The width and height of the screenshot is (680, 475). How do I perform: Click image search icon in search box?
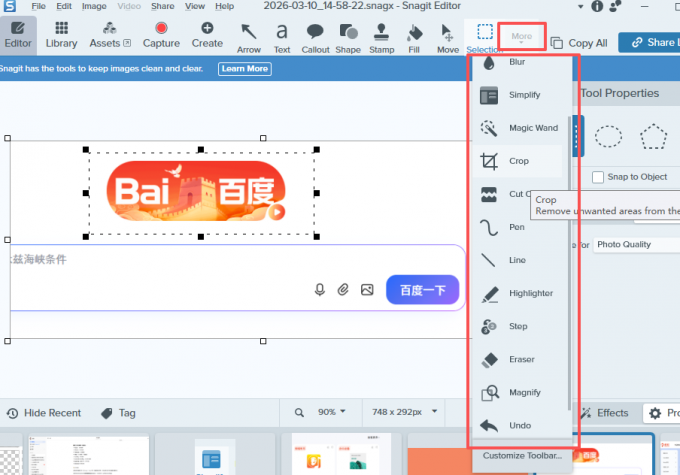point(367,290)
